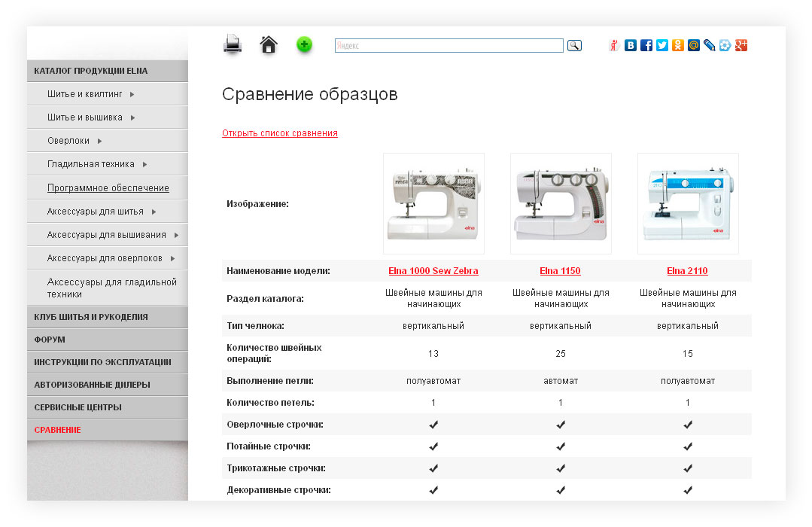Click the green plus icon
The image size is (812, 527).
(304, 44)
